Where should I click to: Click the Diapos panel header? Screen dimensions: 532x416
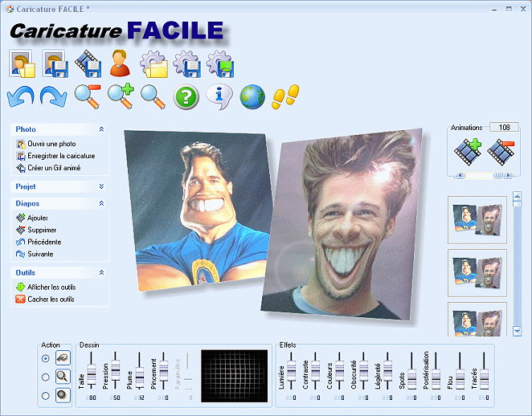59,203
